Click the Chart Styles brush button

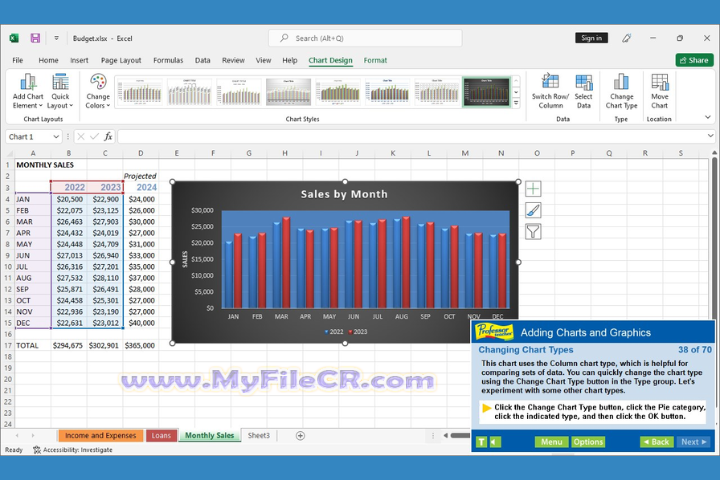click(533, 210)
